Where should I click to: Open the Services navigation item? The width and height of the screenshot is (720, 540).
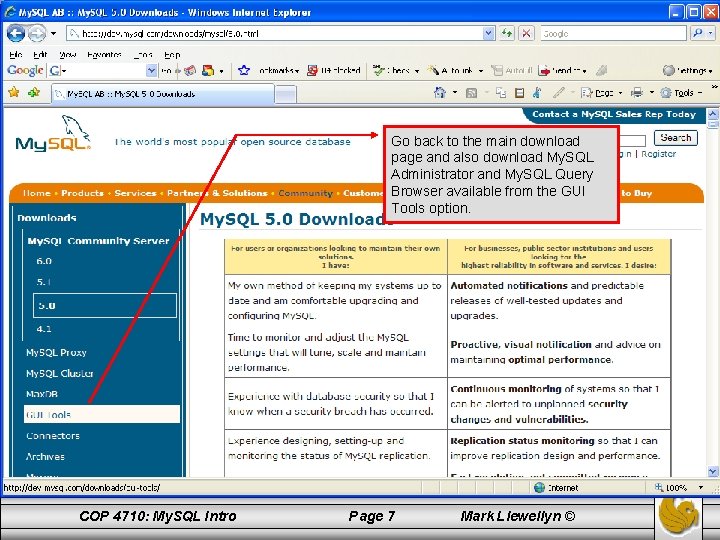point(135,193)
